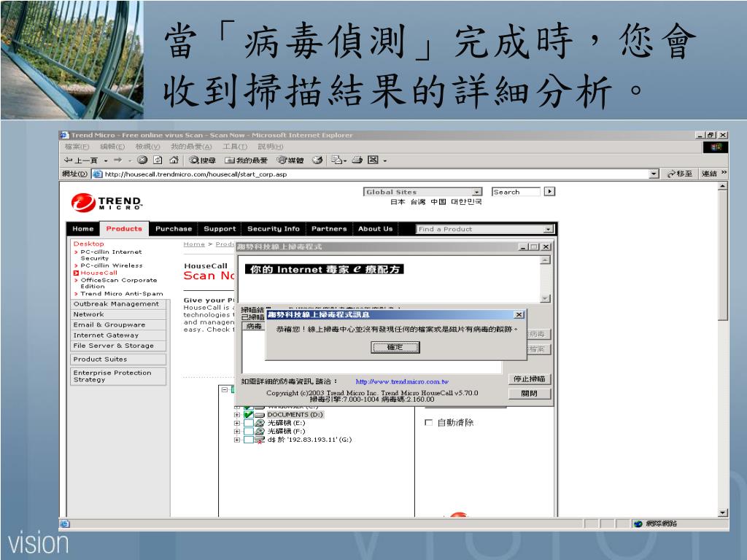Close the 趨勢科技線上掃毒程式訊息 dialog
The image size is (747, 560).
[519, 315]
